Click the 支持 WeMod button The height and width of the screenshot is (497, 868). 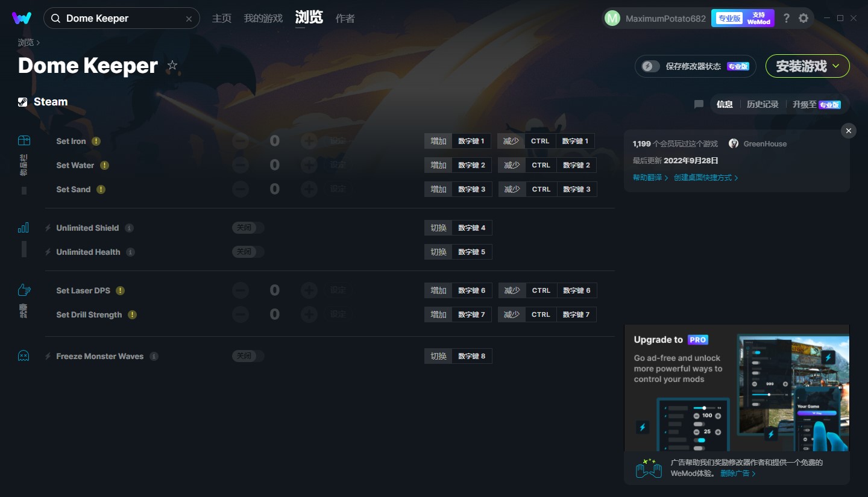click(759, 18)
